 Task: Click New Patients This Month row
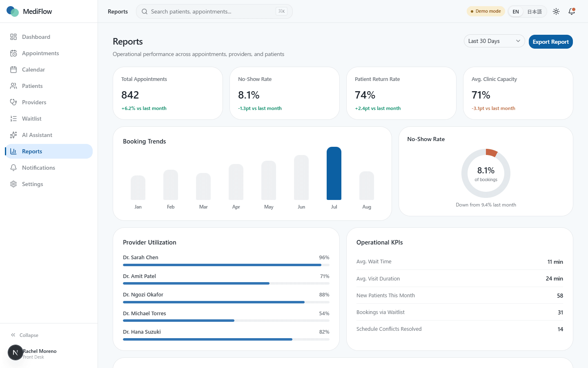pyautogui.click(x=460, y=295)
